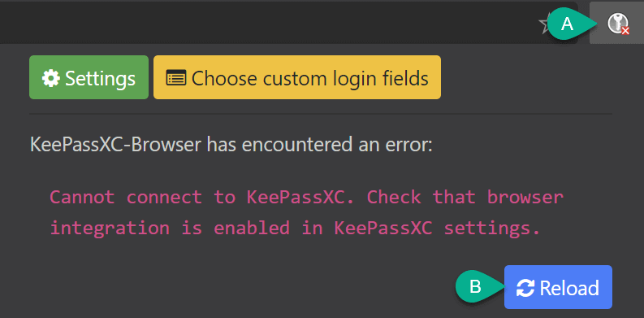The width and height of the screenshot is (644, 318).
Task: Click the 'Check that browser' error text
Action: point(465,198)
